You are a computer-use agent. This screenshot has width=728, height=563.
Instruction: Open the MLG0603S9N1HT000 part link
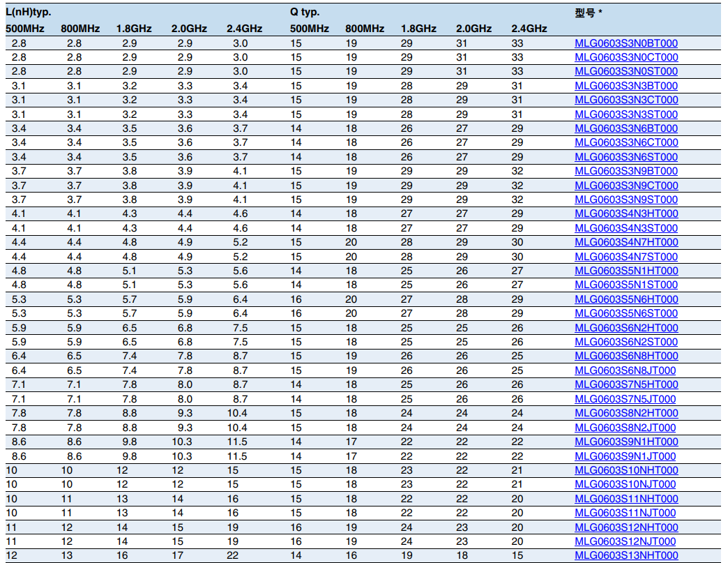(x=626, y=442)
